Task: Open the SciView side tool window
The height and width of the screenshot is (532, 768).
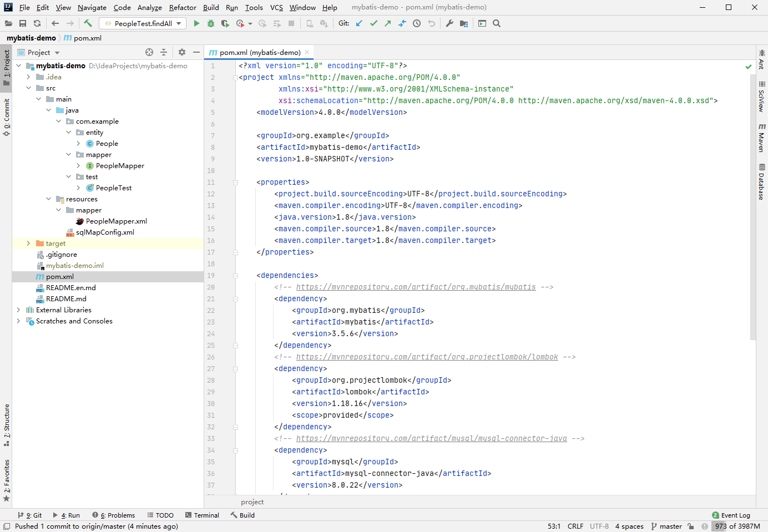Action: (x=762, y=97)
